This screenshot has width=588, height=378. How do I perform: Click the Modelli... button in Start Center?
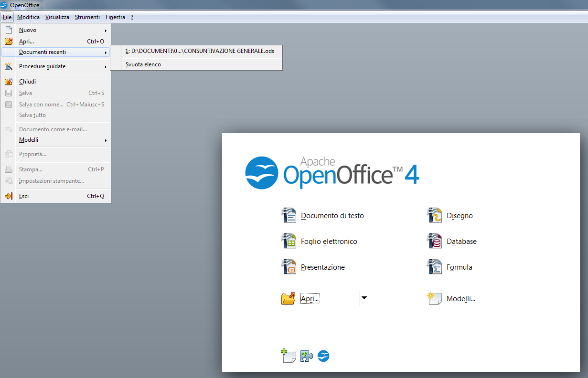[461, 299]
